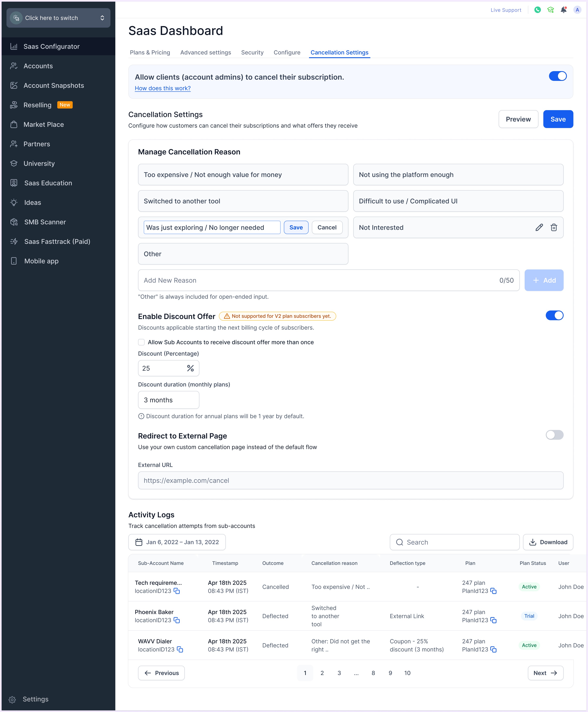
Task: Copy the WAVV Dialer PlanId123 with the copy icon
Action: tap(494, 649)
